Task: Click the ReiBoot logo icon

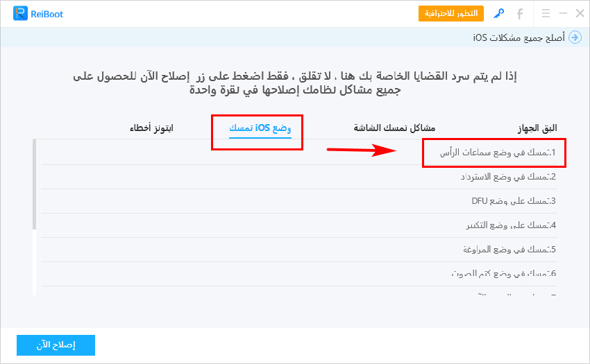Action: point(20,14)
